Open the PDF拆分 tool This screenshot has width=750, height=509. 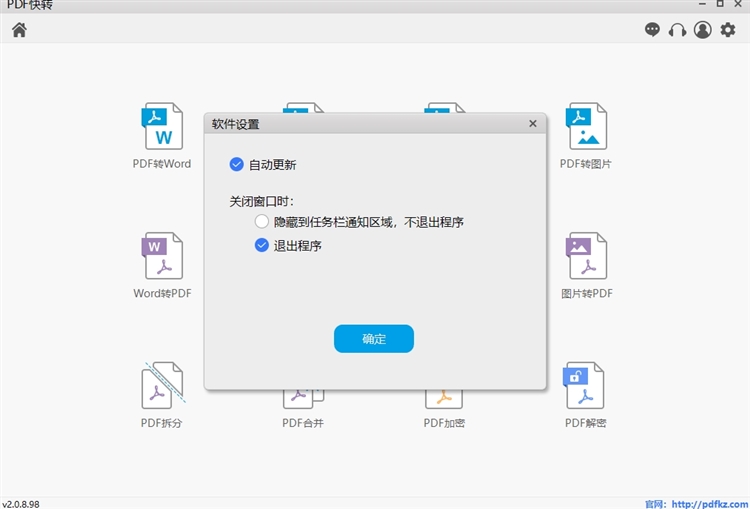[x=162, y=395]
